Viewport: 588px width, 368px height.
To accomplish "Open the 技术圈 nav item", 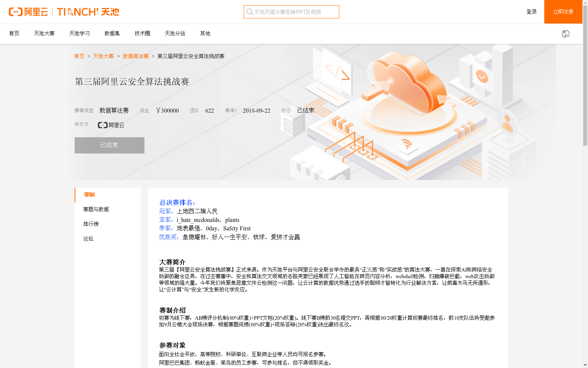I will (x=142, y=33).
